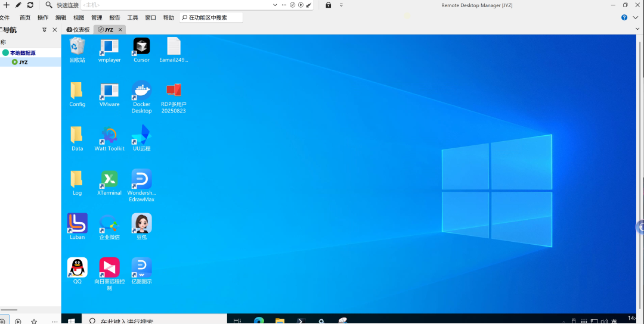Viewport: 644px width, 324px height.
Task: Select the QQ desktop icon
Action: click(x=77, y=271)
